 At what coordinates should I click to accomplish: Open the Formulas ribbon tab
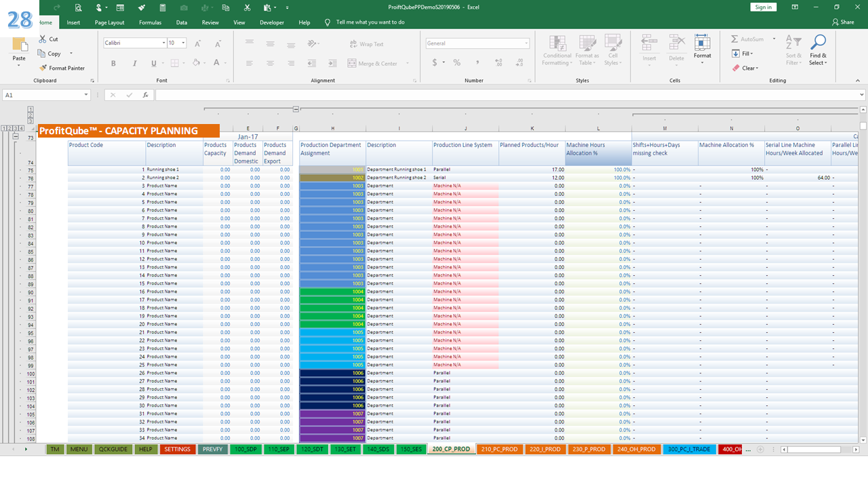150,22
